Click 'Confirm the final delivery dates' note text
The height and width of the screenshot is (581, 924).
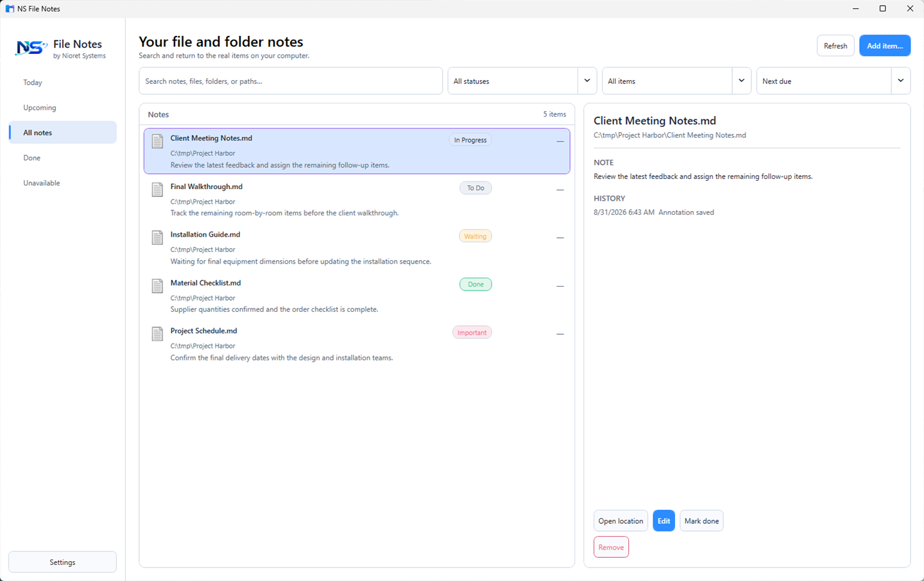[281, 358]
